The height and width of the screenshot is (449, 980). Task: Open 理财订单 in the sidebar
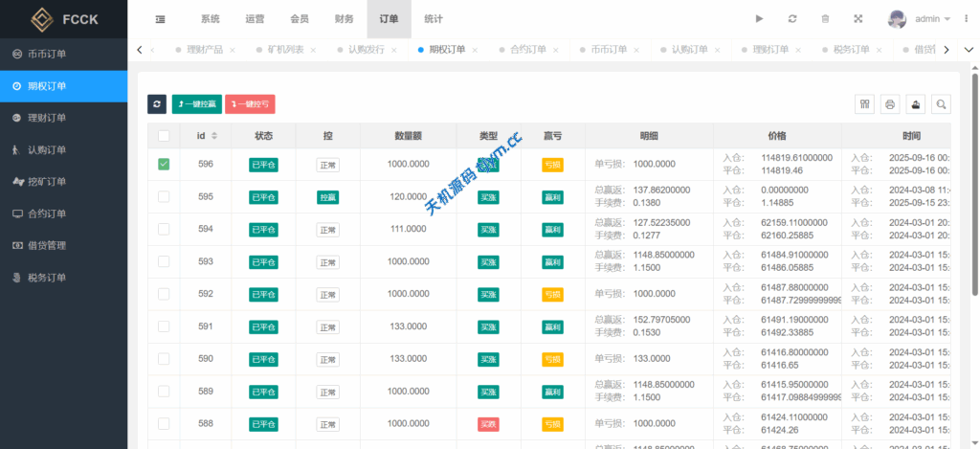[x=64, y=118]
